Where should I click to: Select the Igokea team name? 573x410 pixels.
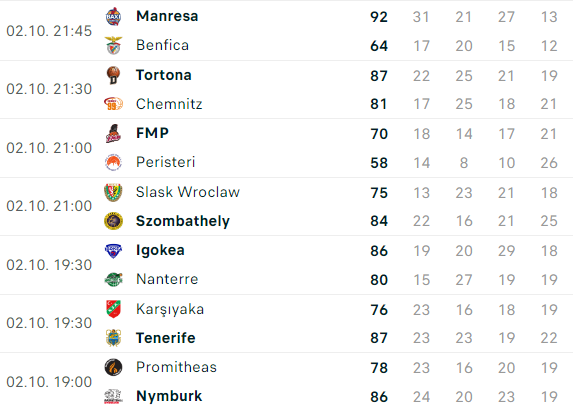click(x=160, y=251)
